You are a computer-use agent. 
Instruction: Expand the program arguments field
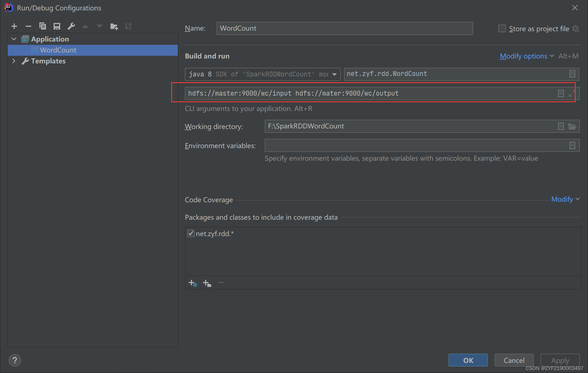[572, 93]
